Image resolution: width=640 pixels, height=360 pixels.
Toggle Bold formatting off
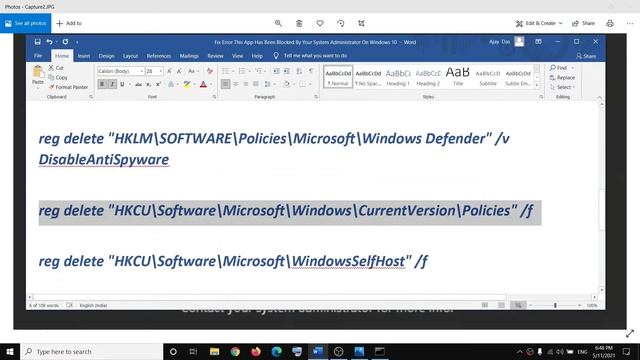[x=102, y=84]
